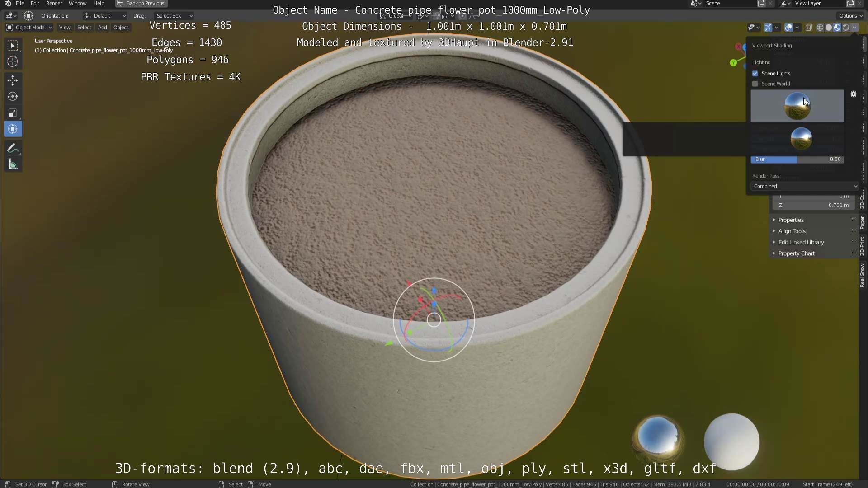
Task: Click the new View Layer copy icon
Action: click(x=850, y=3)
